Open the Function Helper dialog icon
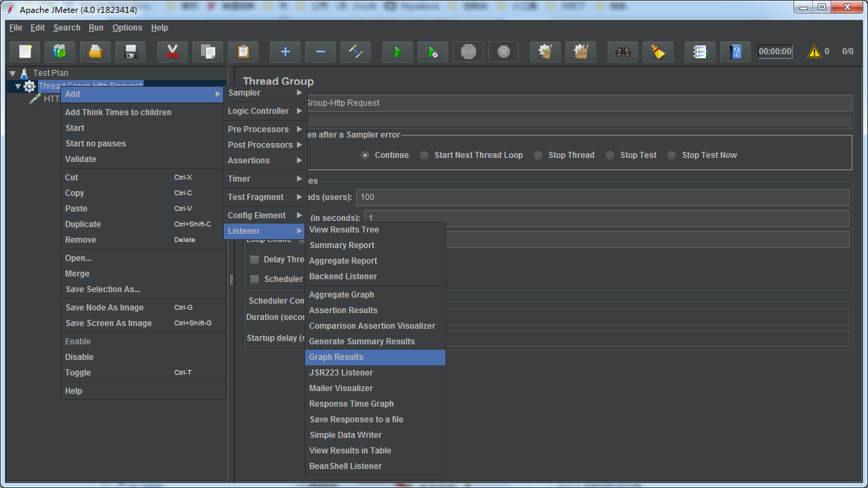The width and height of the screenshot is (868, 488). point(701,52)
